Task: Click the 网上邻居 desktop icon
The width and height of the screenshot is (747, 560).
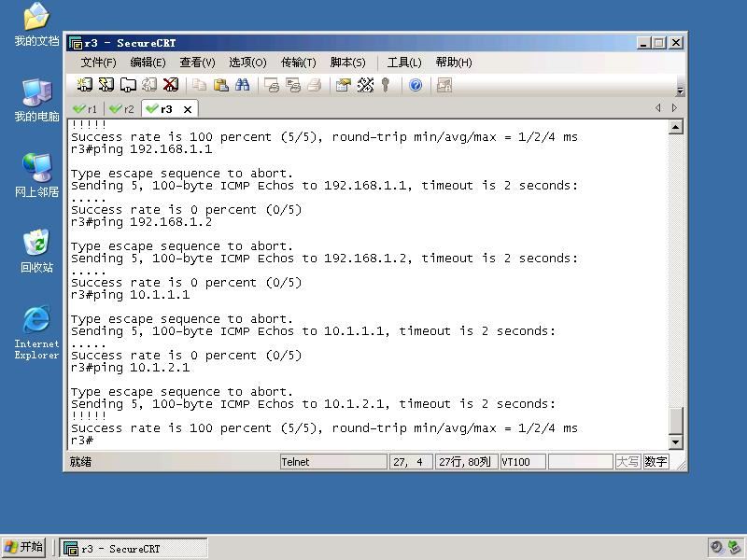Action: point(36,175)
